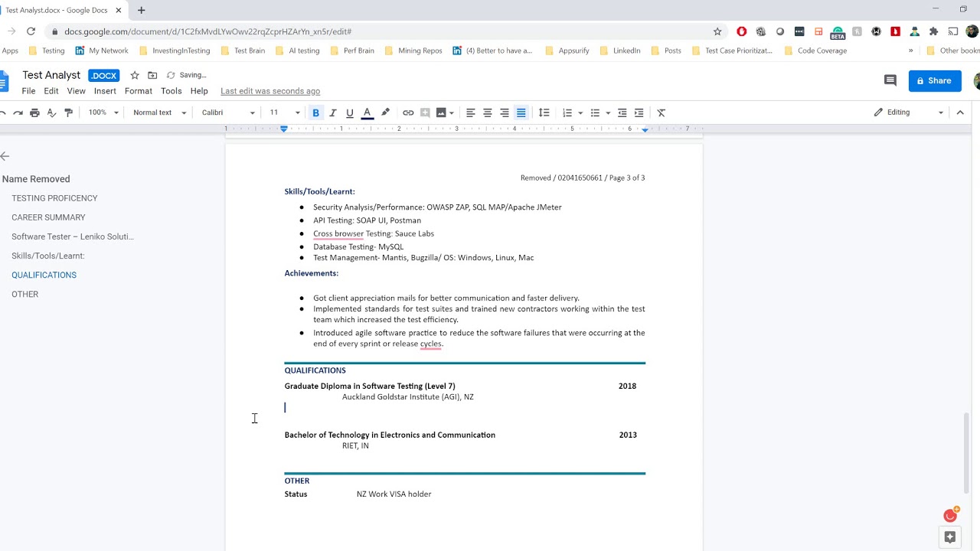Screen dimensions: 980x551
Task: Select the Paint format tool
Action: 68,112
